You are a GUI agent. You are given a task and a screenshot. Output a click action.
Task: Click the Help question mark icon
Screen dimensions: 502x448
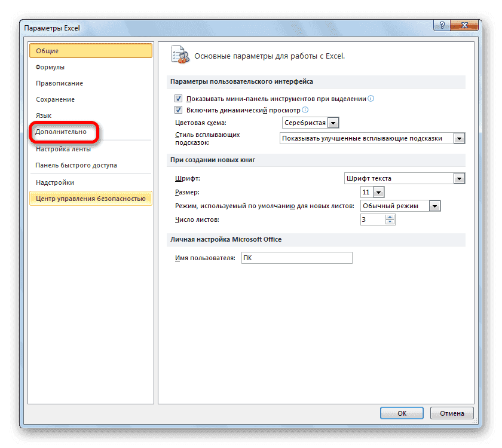click(441, 25)
